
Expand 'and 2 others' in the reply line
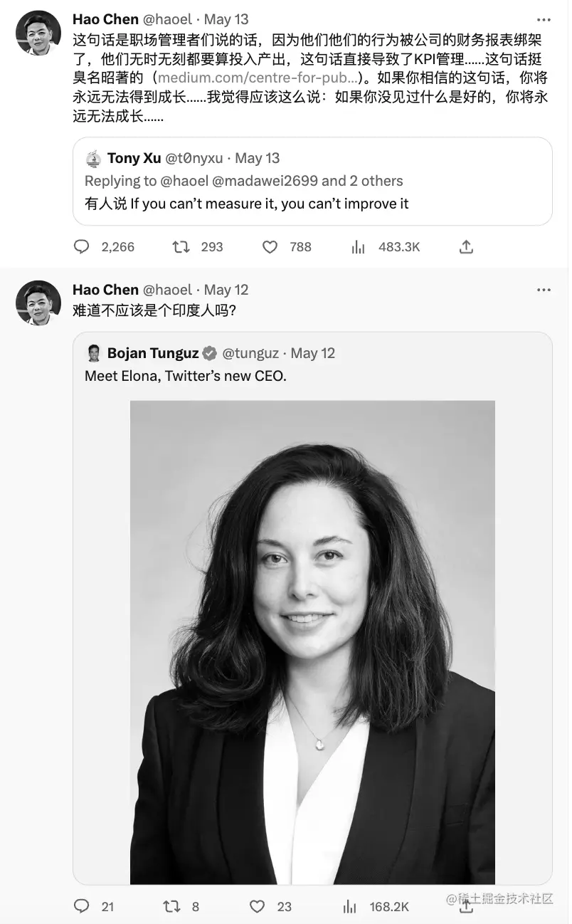coord(363,181)
